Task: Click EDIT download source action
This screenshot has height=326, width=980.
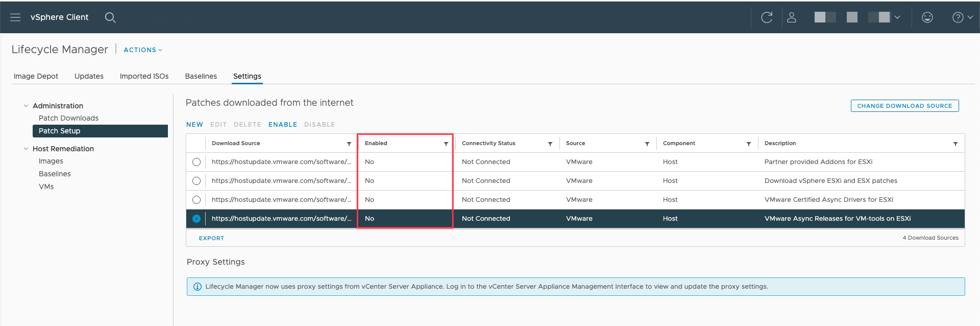Action: pos(218,125)
